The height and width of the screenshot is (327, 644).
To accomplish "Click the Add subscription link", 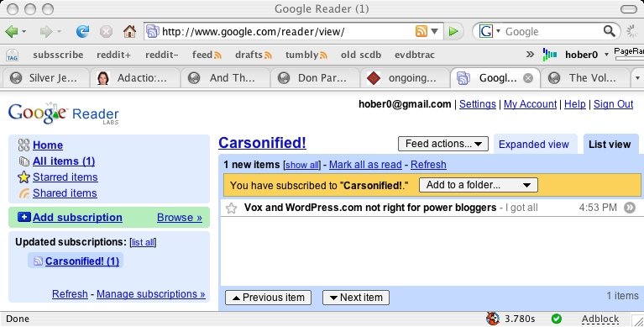I will [77, 218].
